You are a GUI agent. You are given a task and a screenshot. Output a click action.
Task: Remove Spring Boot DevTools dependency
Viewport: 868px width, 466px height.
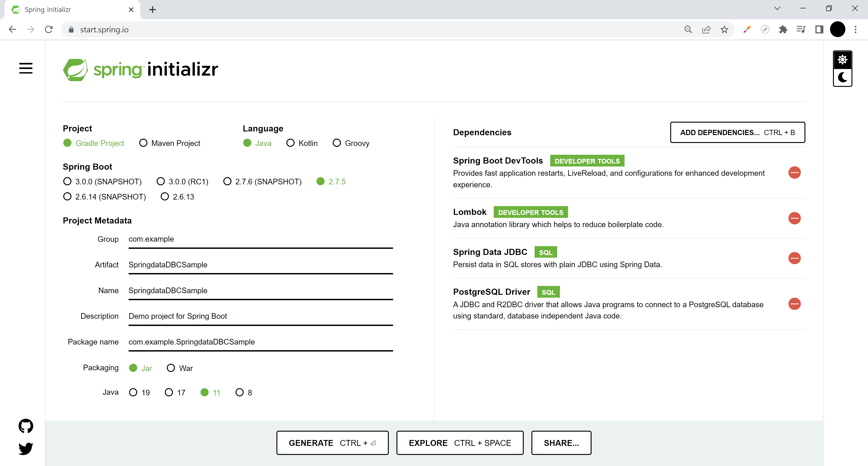[794, 173]
